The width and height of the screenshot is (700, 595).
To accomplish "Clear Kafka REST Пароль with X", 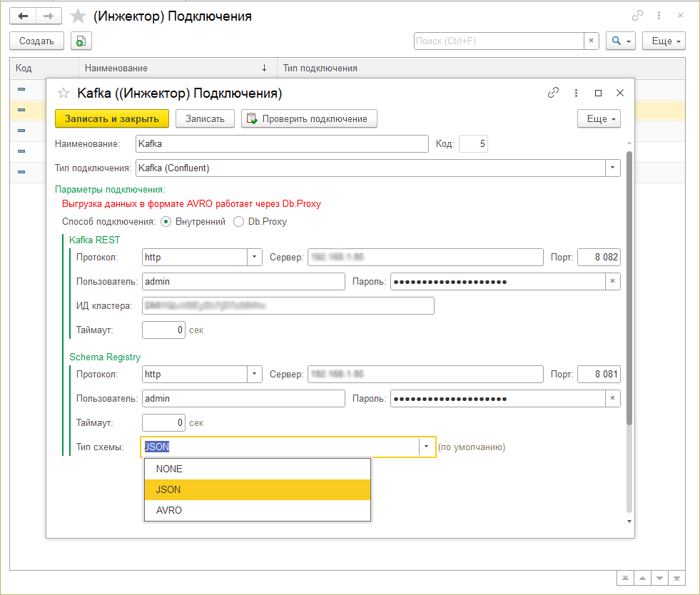I will pos(612,281).
